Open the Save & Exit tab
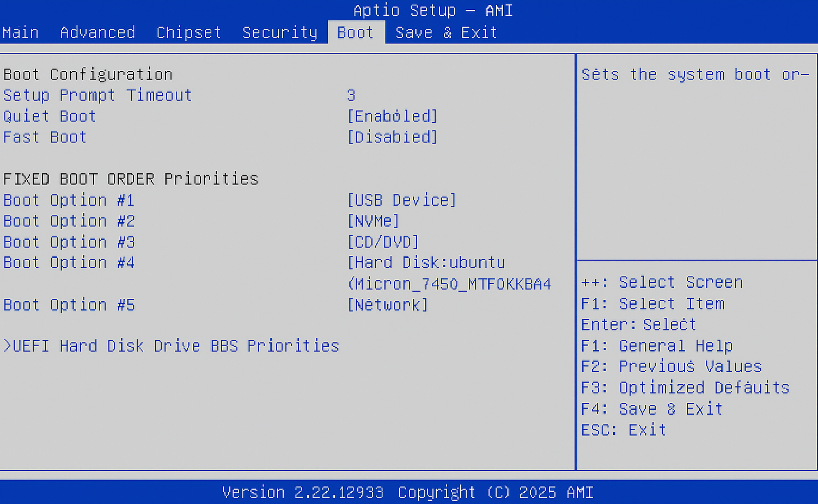The image size is (818, 504). 446,33
